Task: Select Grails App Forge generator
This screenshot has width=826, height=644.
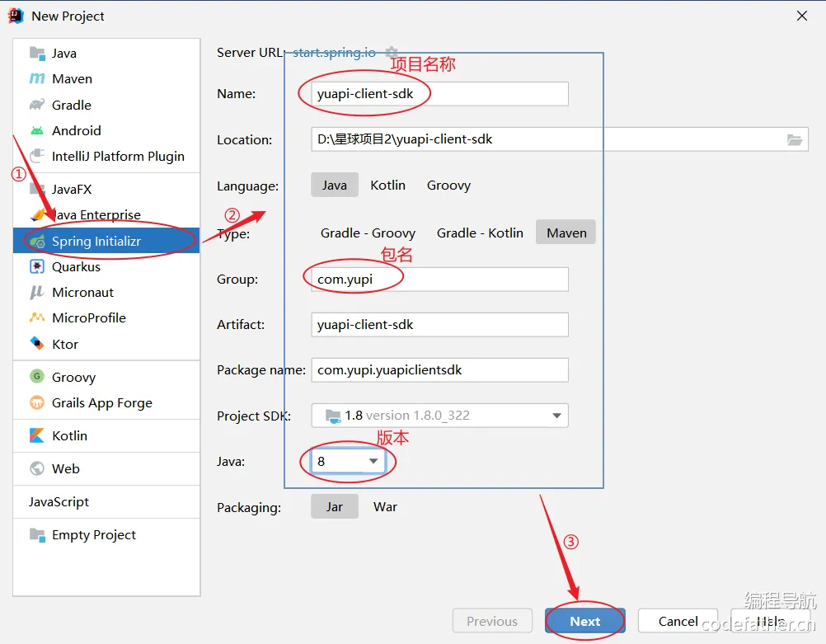Action: 106,402
